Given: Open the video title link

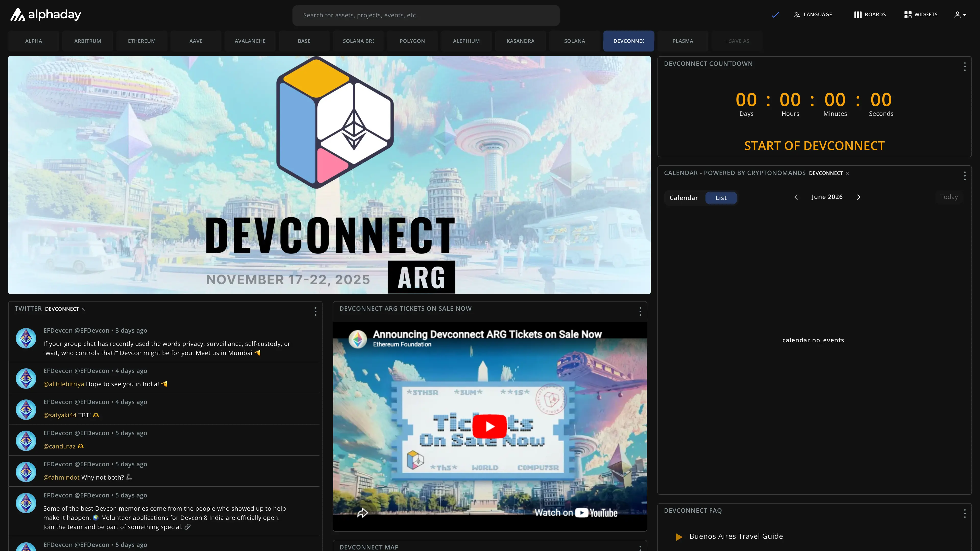Looking at the screenshot, I should pos(487,334).
